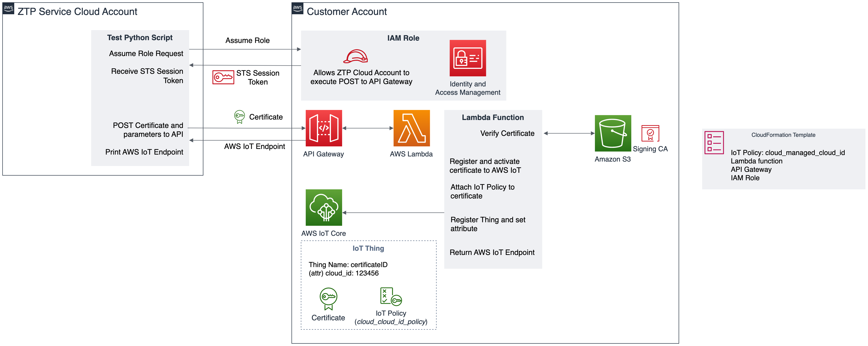Click the 'STS Session Token' arrow label
The width and height of the screenshot is (868, 346).
(257, 78)
